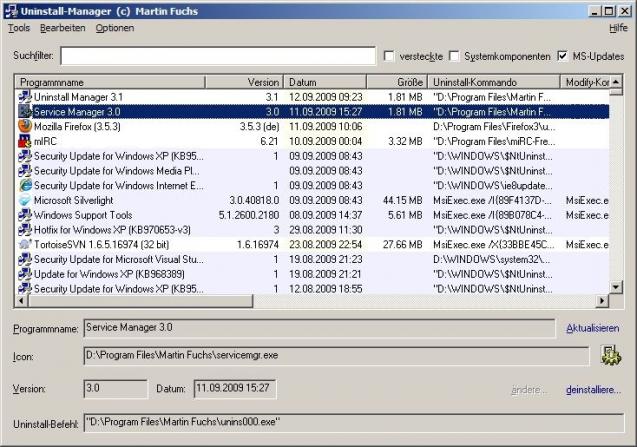Click the Visual Studio security update icon

24,259
